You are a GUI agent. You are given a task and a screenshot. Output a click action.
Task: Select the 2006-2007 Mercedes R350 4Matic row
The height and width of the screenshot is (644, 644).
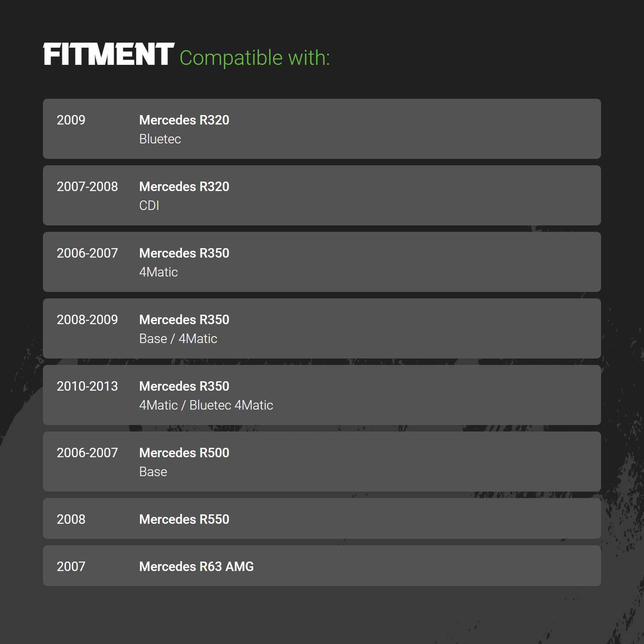[x=322, y=262]
